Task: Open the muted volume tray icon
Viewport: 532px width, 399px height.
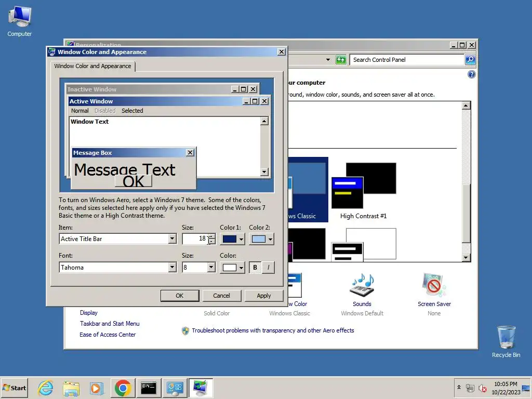Action: 482,388
